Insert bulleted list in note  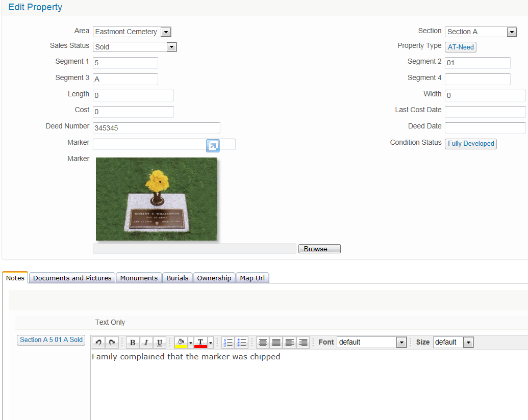coord(242,343)
